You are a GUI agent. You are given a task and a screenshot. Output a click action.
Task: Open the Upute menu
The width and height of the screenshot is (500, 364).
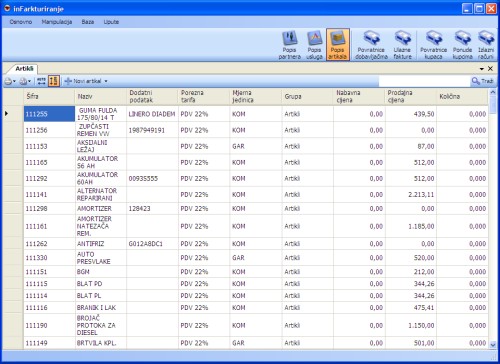point(111,22)
